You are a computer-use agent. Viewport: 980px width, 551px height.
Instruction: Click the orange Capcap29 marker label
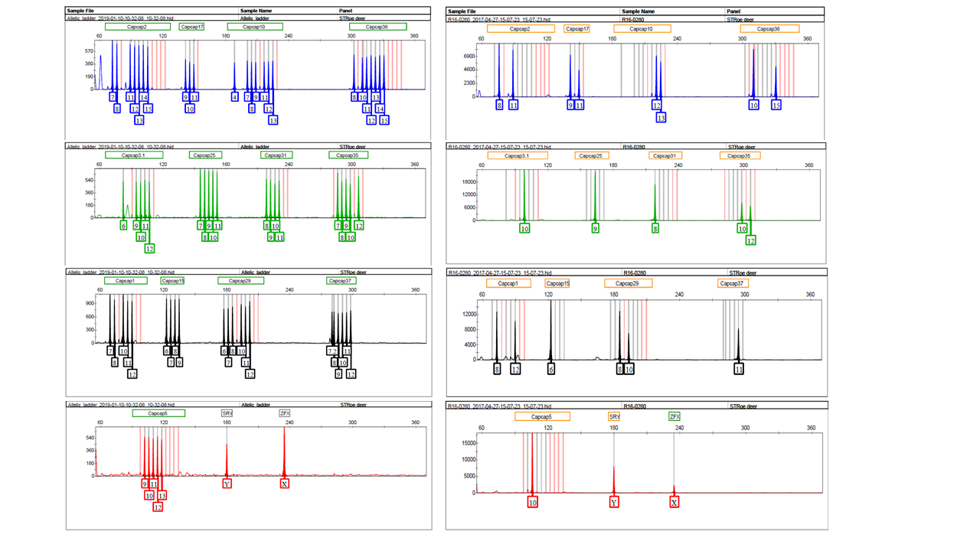pos(628,284)
